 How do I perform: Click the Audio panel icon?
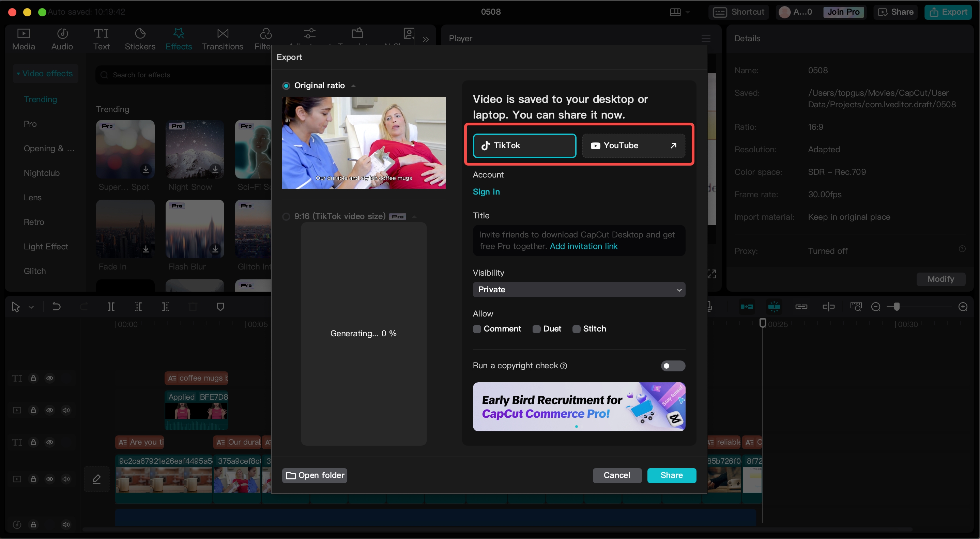[x=62, y=37]
